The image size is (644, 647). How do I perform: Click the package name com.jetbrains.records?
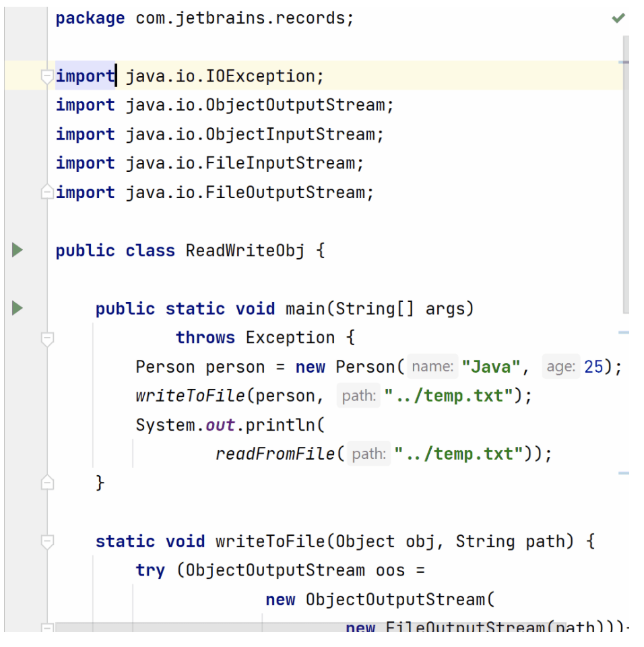[x=243, y=18]
